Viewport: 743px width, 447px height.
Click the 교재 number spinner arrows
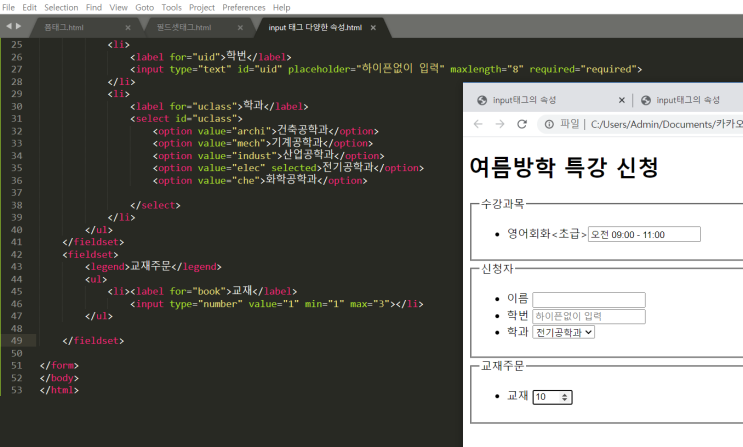[564, 397]
